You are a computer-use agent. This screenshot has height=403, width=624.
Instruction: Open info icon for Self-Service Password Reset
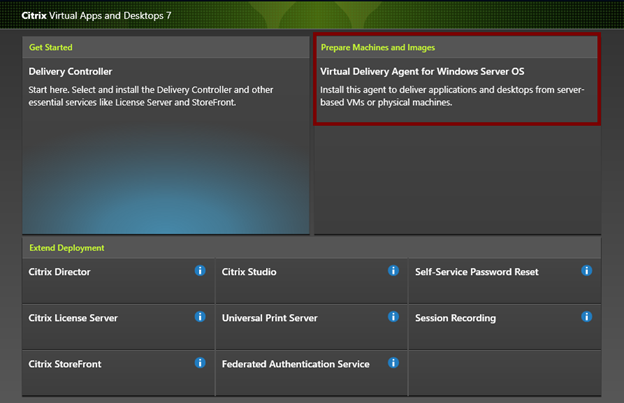pyautogui.click(x=587, y=271)
